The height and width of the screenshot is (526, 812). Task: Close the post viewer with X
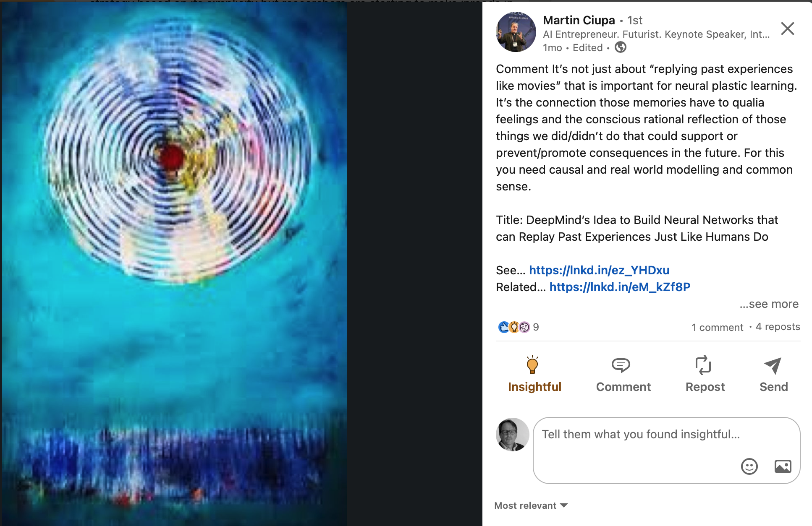click(787, 29)
